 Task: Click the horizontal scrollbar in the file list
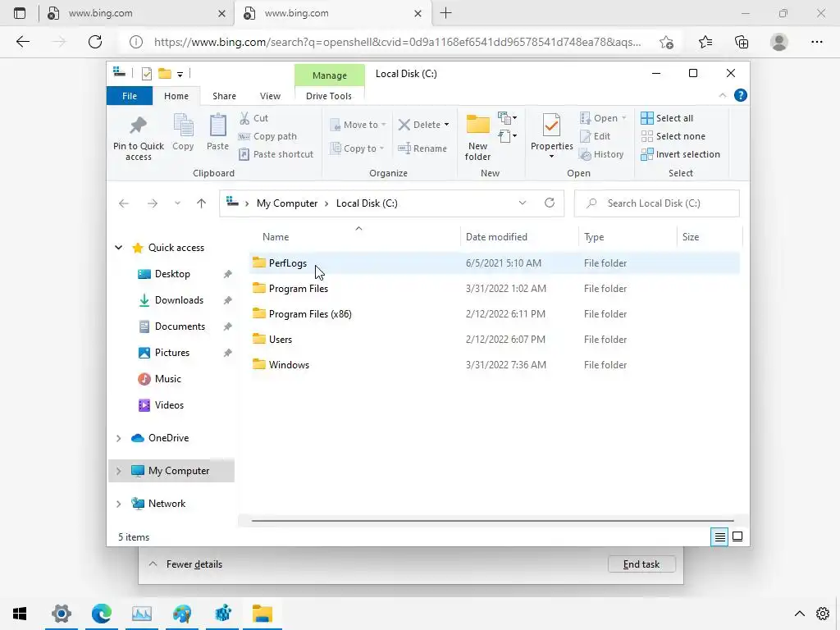click(492, 520)
